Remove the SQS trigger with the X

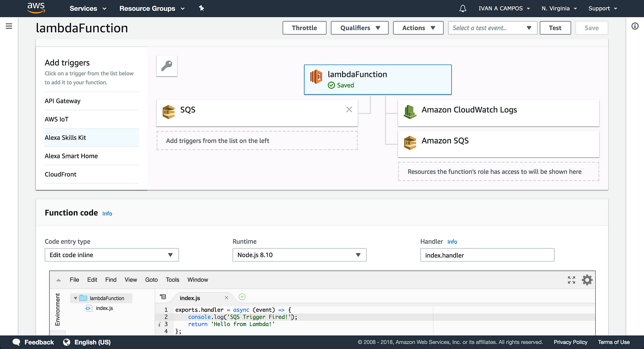tap(349, 109)
